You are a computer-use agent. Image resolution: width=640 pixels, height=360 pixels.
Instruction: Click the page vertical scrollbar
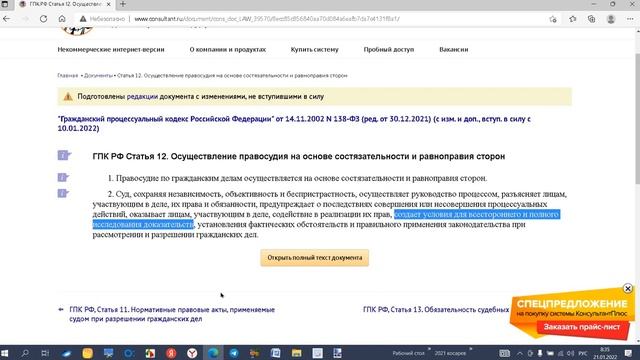[x=637, y=118]
